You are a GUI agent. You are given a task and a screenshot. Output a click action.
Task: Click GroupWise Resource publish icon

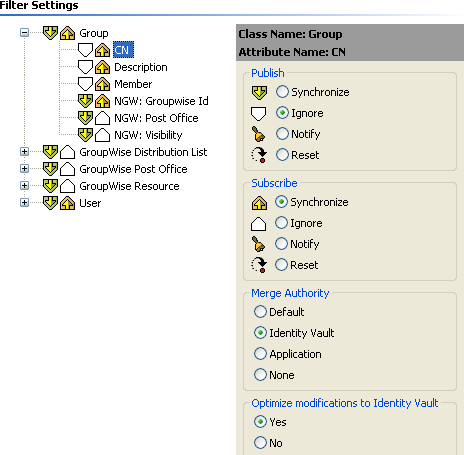click(x=50, y=186)
